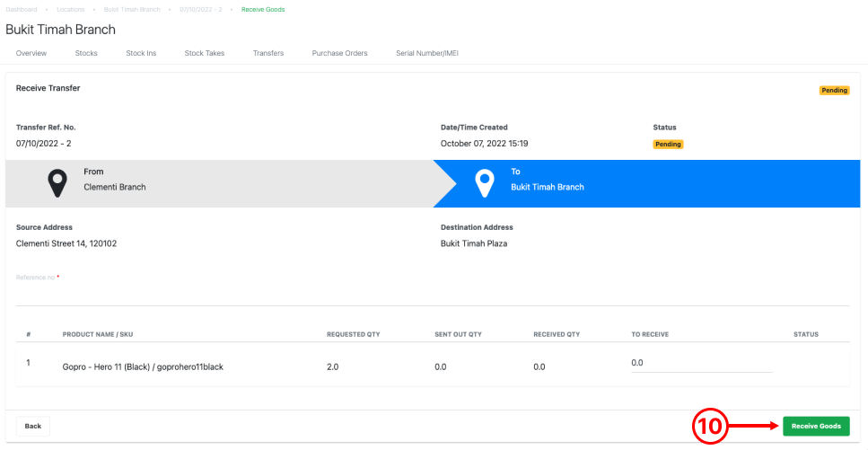This screenshot has height=450, width=868.
Task: Click Bukit Timah Plaza destination address
Action: click(474, 243)
